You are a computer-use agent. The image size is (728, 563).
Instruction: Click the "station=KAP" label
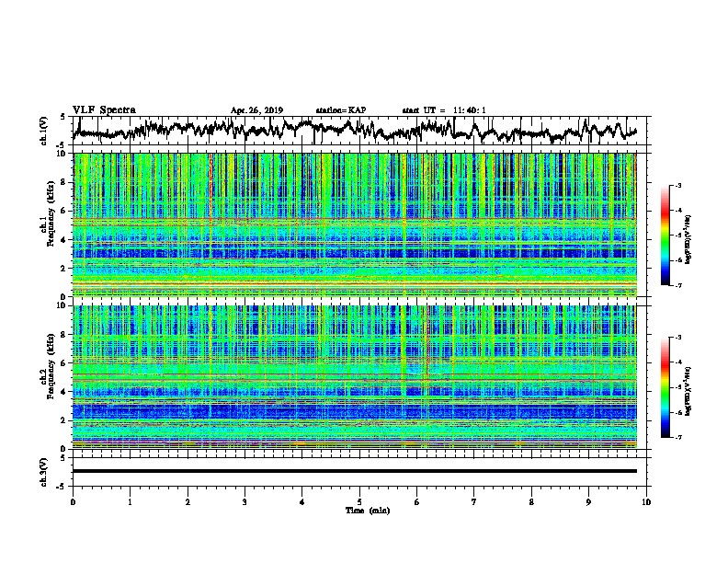pyautogui.click(x=341, y=110)
